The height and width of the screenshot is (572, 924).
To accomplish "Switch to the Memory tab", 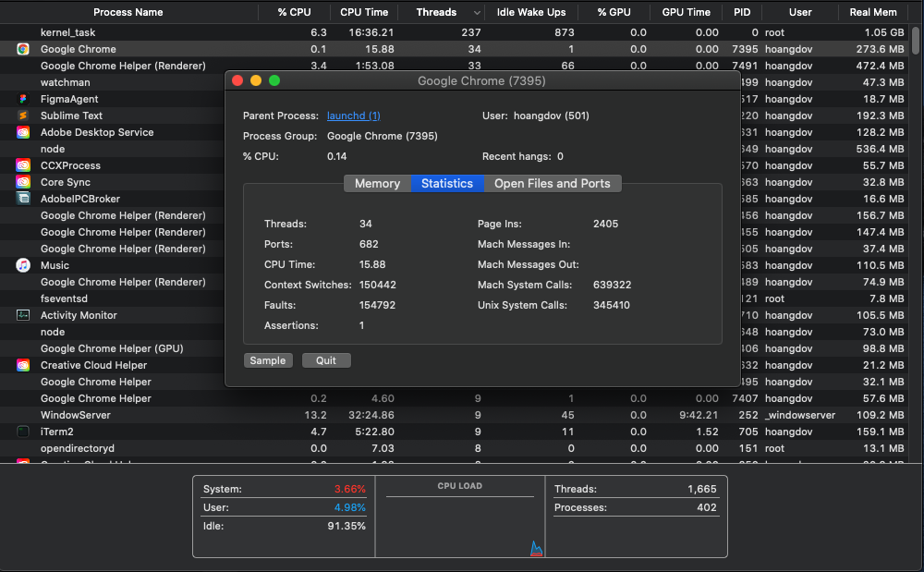I will pyautogui.click(x=377, y=183).
